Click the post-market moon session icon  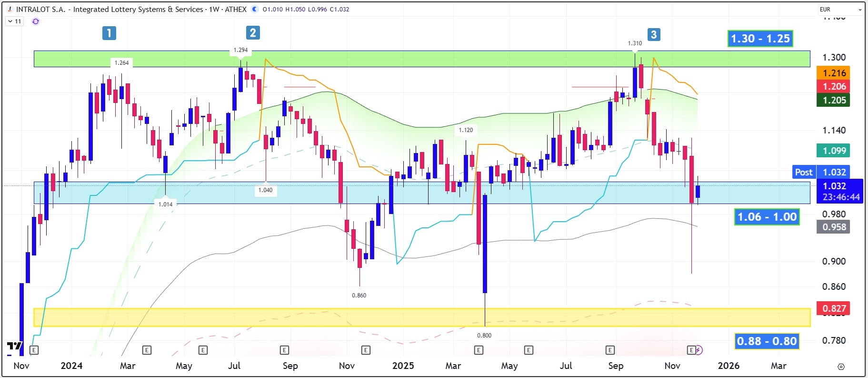255,9
